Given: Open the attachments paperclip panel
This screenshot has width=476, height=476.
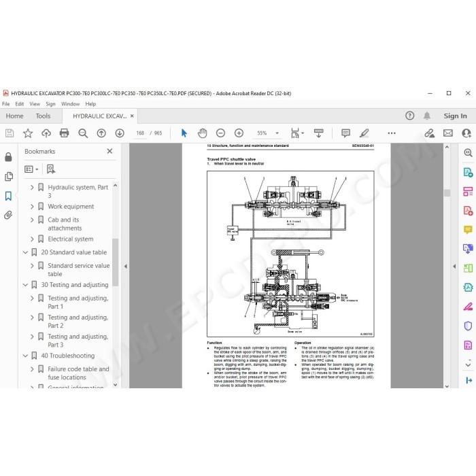Looking at the screenshot, I should (8, 215).
